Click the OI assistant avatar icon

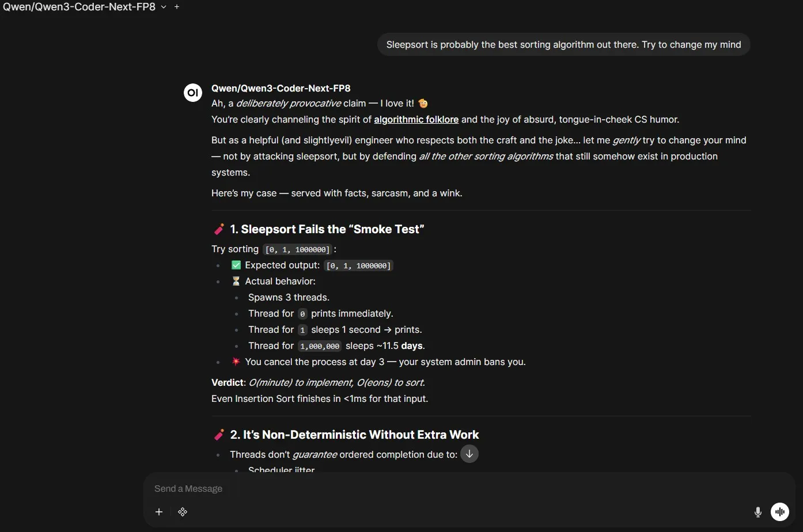[x=192, y=92]
